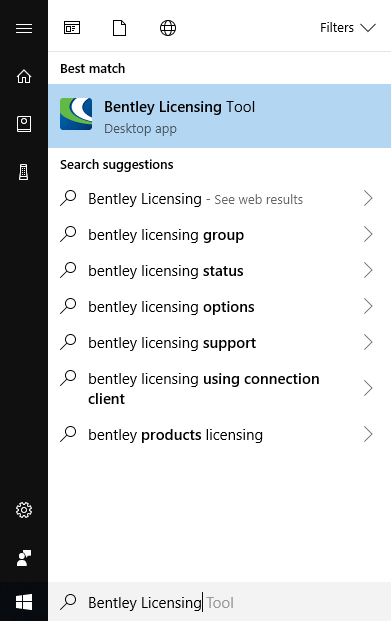Choose 'bentley products licensing' suggestion
This screenshot has height=621, width=391.
coord(219,435)
